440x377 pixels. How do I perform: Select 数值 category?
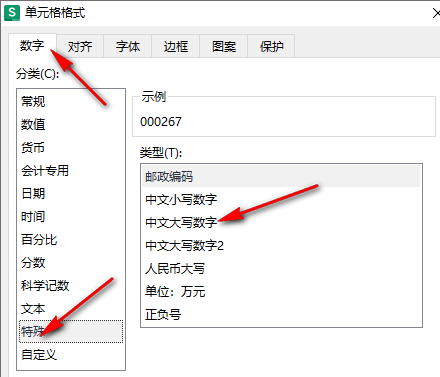click(x=71, y=124)
